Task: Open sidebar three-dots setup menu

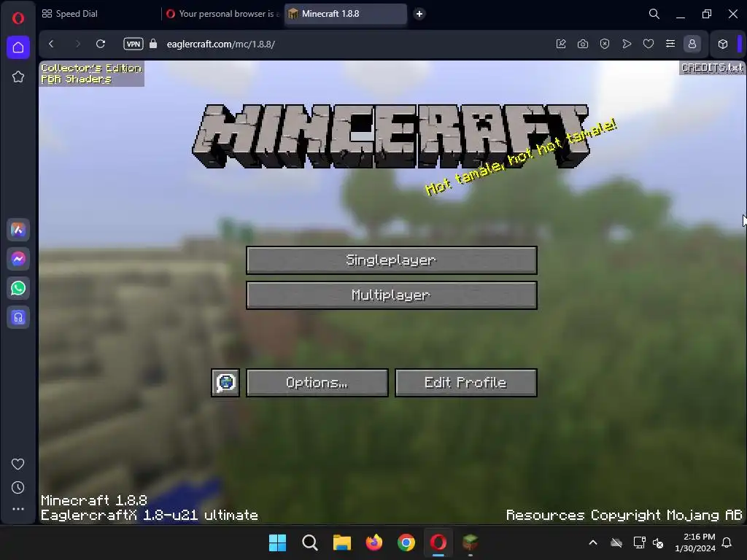Action: (x=18, y=509)
